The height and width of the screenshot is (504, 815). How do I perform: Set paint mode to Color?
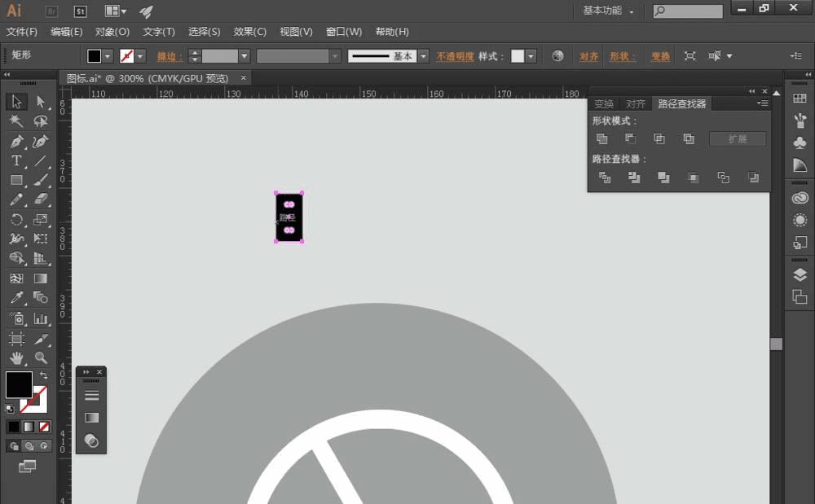[x=14, y=427]
